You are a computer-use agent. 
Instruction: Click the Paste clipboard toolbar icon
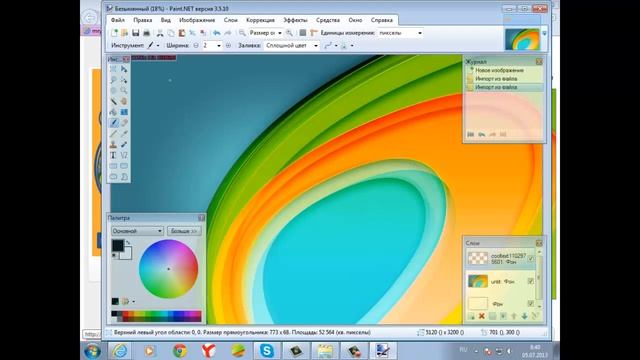tap(182, 33)
